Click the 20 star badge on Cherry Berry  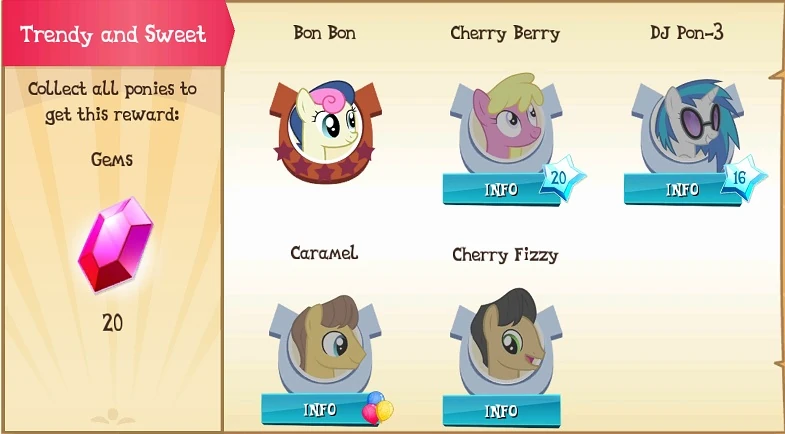562,178
